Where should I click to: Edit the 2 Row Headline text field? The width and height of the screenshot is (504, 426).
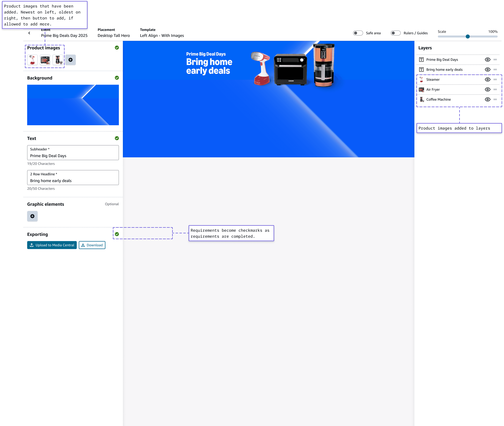tap(73, 177)
